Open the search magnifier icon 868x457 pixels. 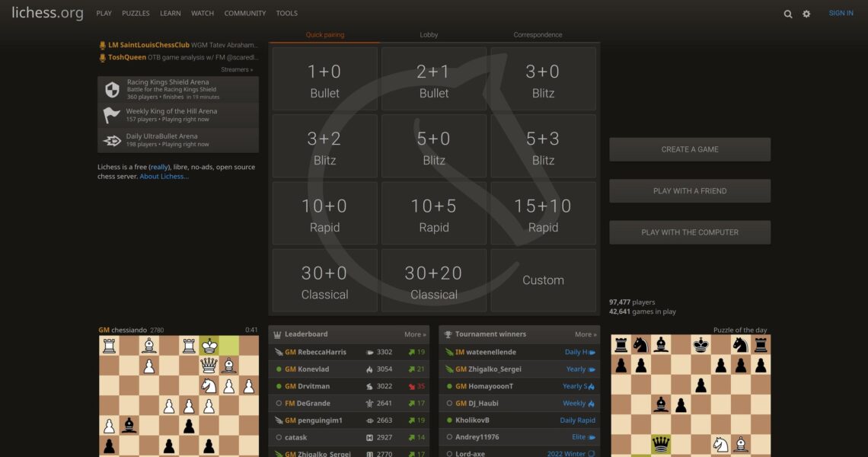pos(788,14)
